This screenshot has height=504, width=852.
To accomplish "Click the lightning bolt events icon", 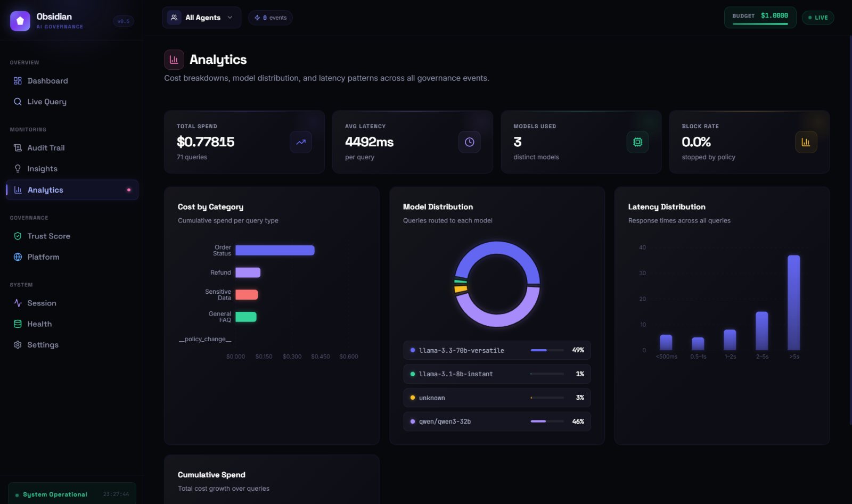I will [257, 18].
